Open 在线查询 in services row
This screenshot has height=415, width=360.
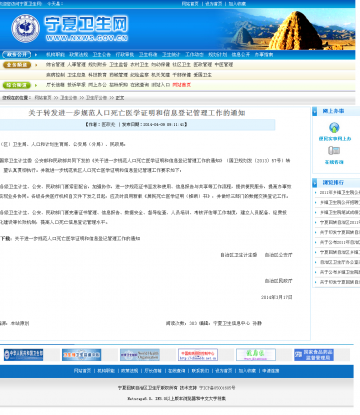click(139, 85)
